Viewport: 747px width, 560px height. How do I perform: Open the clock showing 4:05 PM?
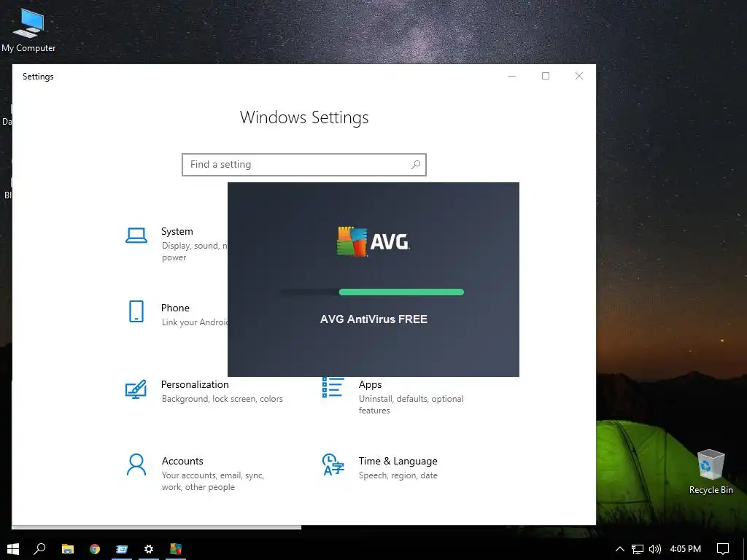pos(686,549)
